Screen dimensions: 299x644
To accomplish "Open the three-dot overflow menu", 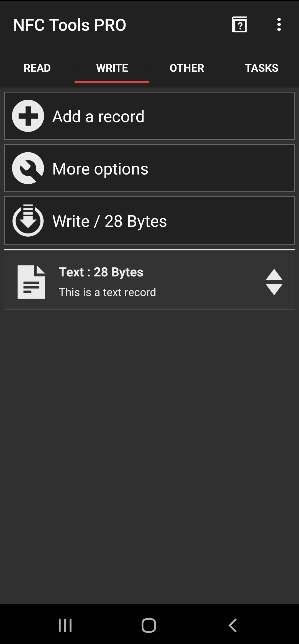I will (279, 25).
